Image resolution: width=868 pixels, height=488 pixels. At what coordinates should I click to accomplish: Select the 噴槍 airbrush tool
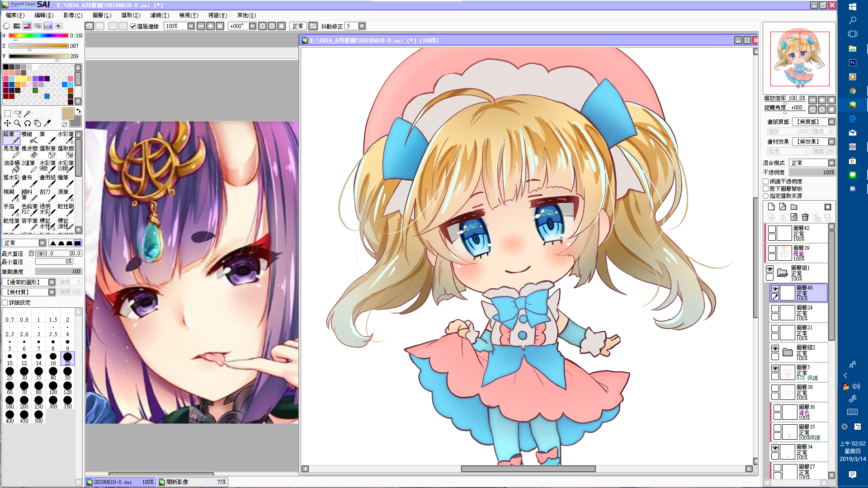29,137
